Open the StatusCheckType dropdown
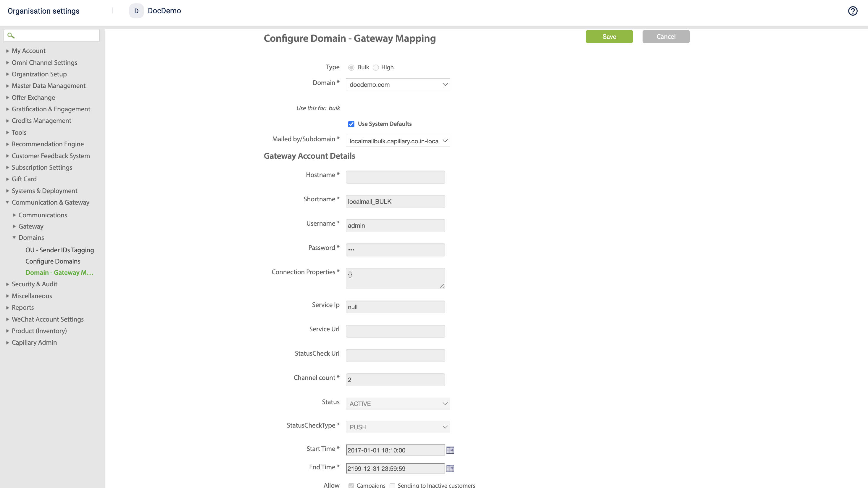 (398, 427)
